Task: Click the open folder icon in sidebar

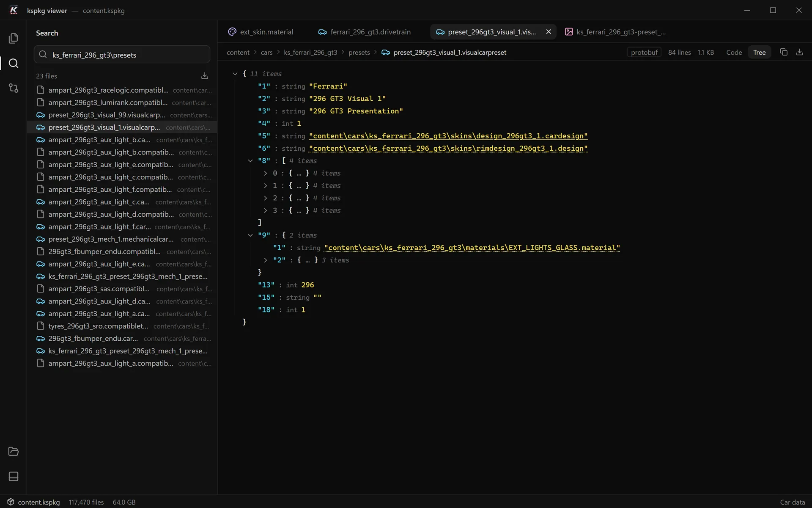Action: 13,451
